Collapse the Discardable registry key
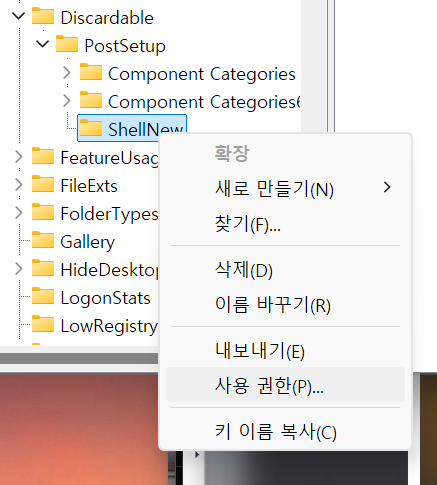437x485 pixels. tap(18, 16)
